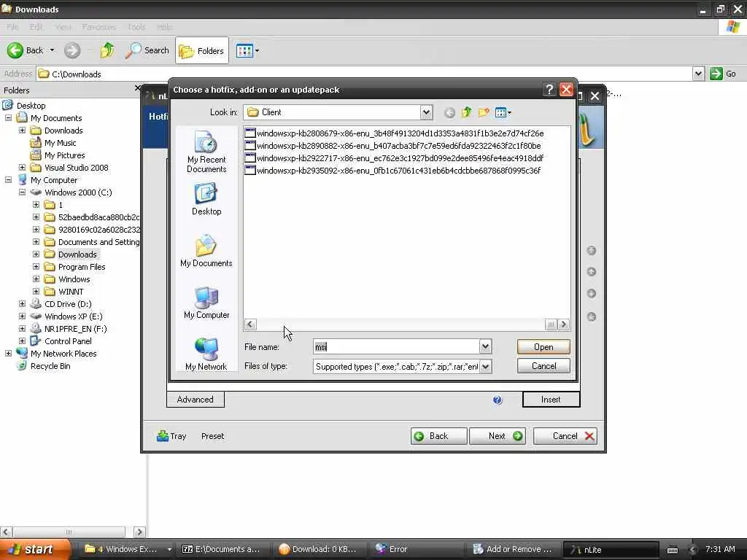747x560 pixels.
Task: Open My Network place in file dialog
Action: pos(206,354)
